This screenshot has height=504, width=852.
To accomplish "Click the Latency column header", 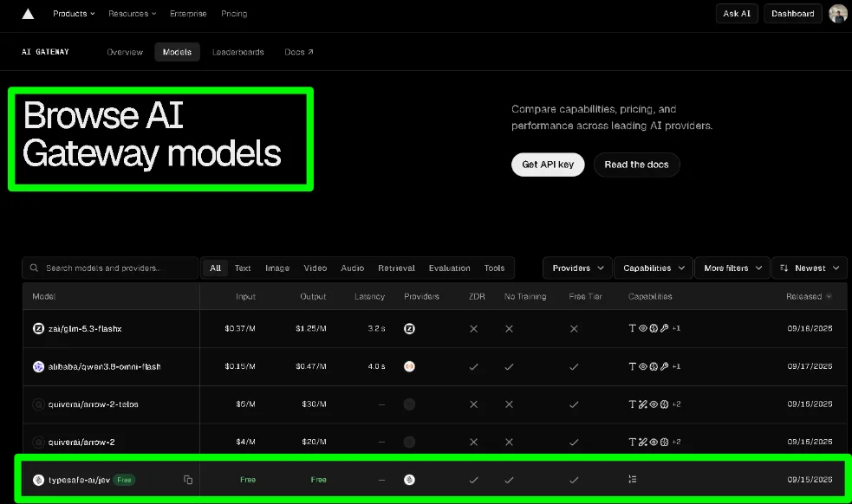I will click(369, 296).
